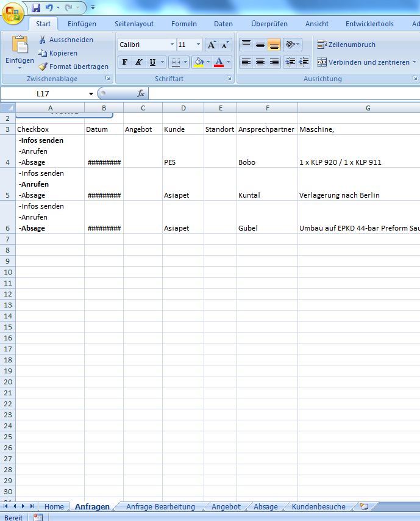The height and width of the screenshot is (521, 420).
Task: Click the Verbinden und zentrieren button
Action: point(363,62)
